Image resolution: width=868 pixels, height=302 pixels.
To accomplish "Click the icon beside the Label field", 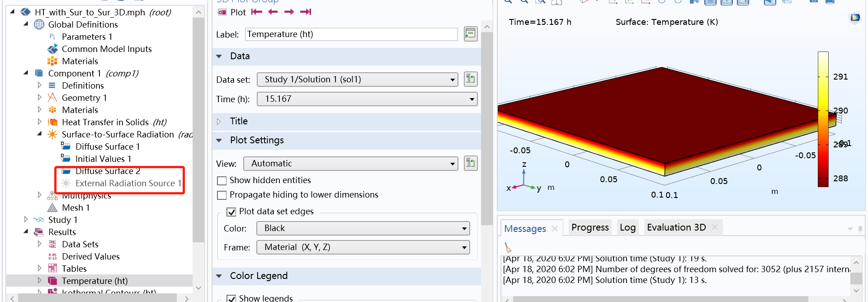I will [x=471, y=34].
